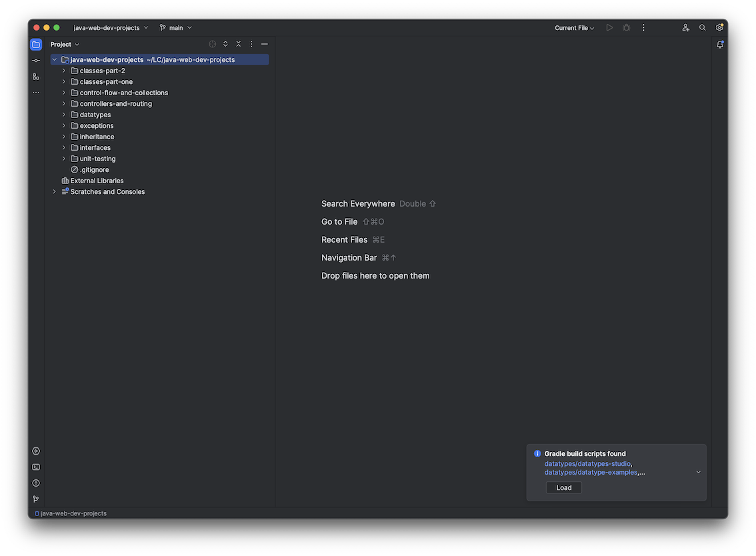The width and height of the screenshot is (756, 556).
Task: Toggle the Project tool window button
Action: pos(36,45)
